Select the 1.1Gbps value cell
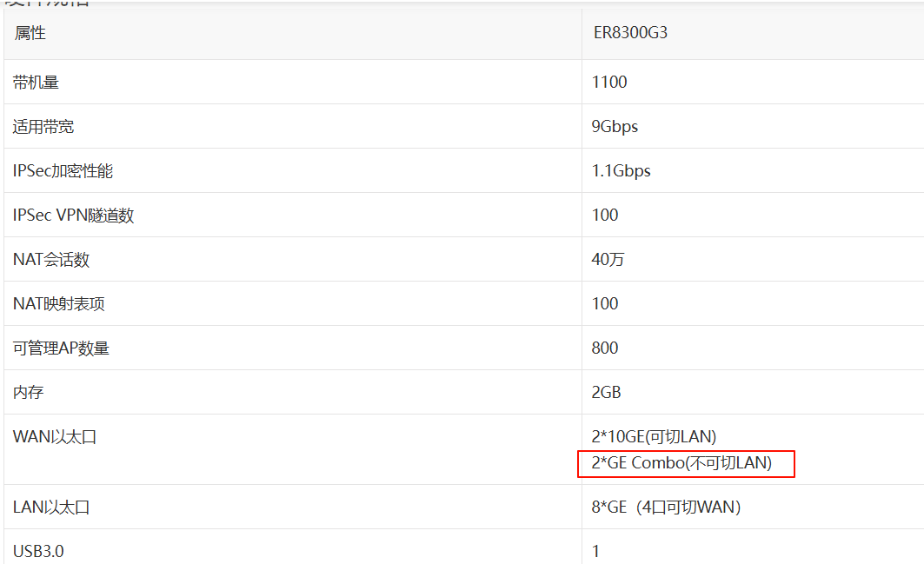 621,171
